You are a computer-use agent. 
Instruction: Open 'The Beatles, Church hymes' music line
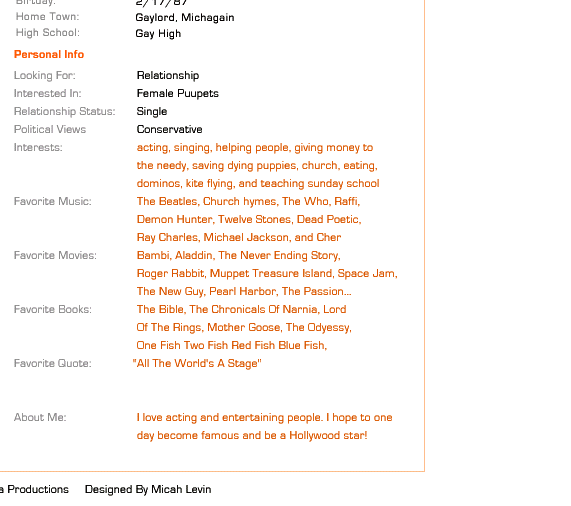click(x=248, y=201)
